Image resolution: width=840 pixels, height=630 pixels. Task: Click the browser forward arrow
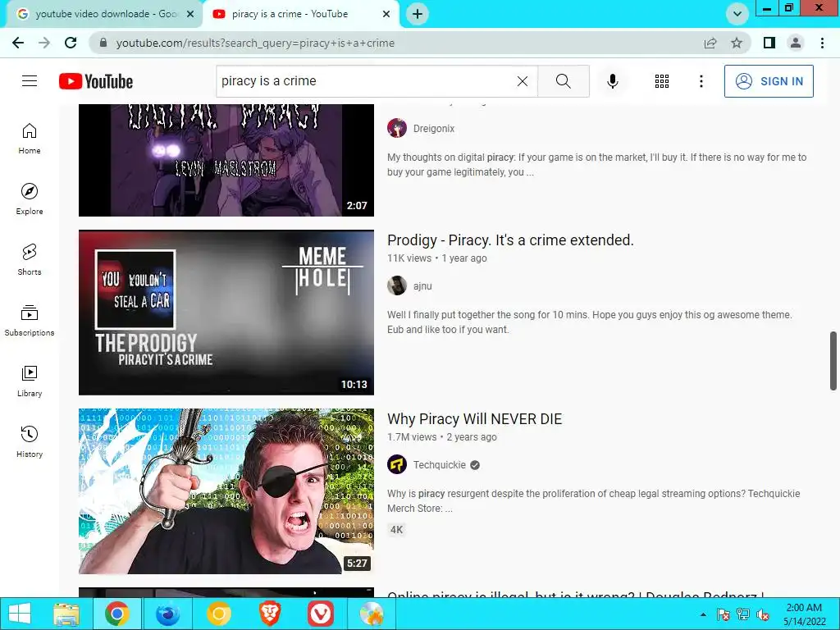[x=44, y=43]
